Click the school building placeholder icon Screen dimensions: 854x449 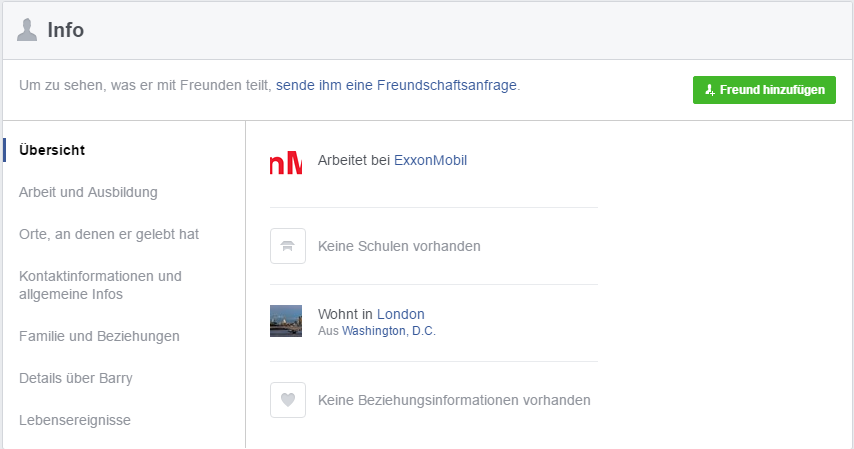pos(288,246)
